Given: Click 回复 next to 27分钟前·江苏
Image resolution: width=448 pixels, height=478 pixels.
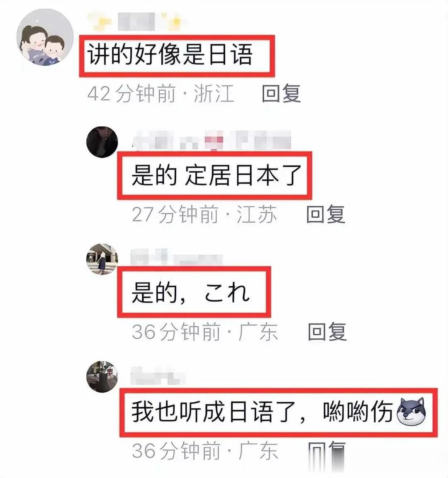Looking at the screenshot, I should pyautogui.click(x=326, y=214).
